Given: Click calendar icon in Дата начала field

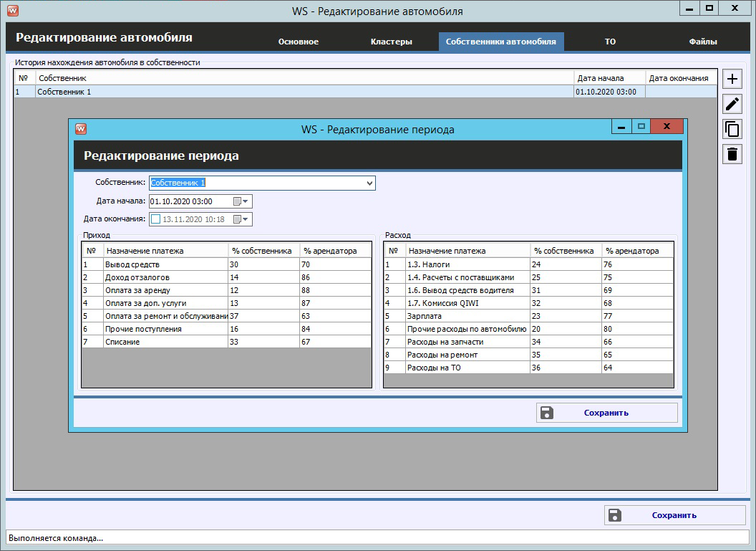Looking at the screenshot, I should pos(237,201).
